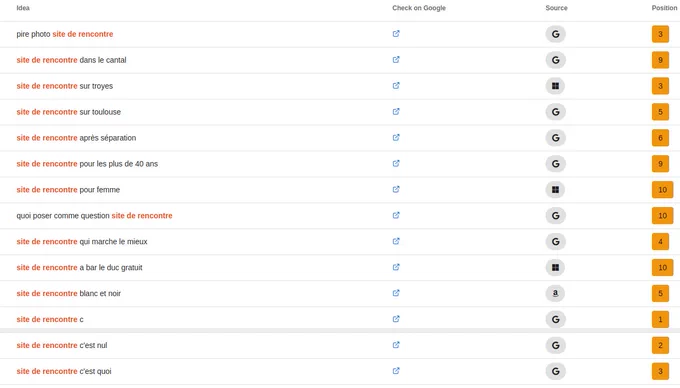
Task: Open Google check for 'a bar le duc gratuit'
Action: point(396,267)
